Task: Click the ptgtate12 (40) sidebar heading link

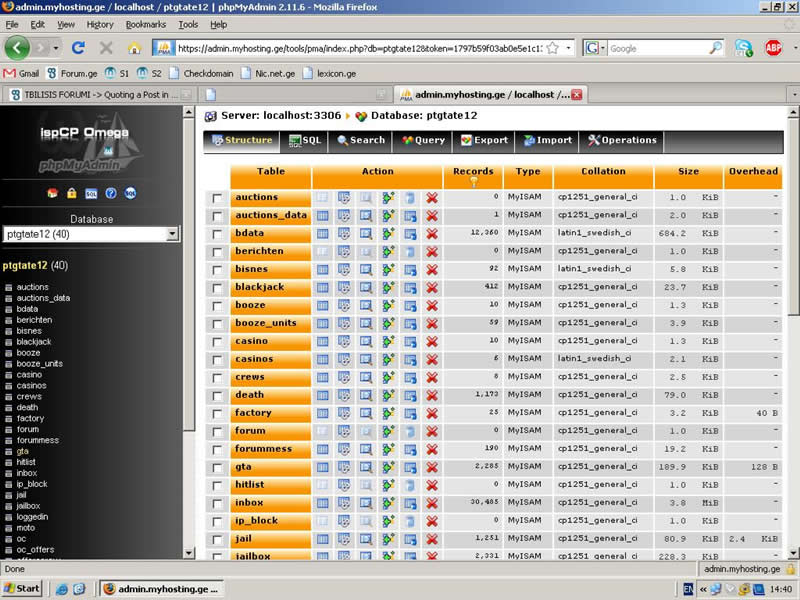Action: 35,265
